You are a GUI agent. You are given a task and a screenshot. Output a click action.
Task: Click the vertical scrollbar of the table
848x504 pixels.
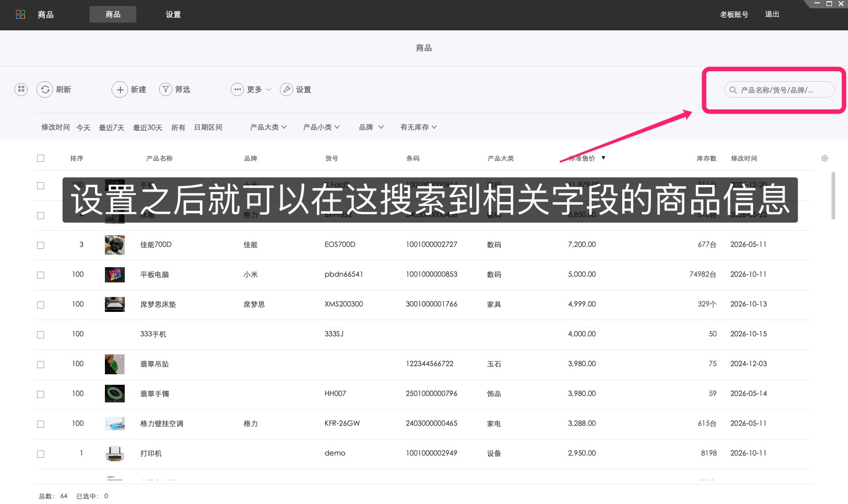[x=833, y=195]
